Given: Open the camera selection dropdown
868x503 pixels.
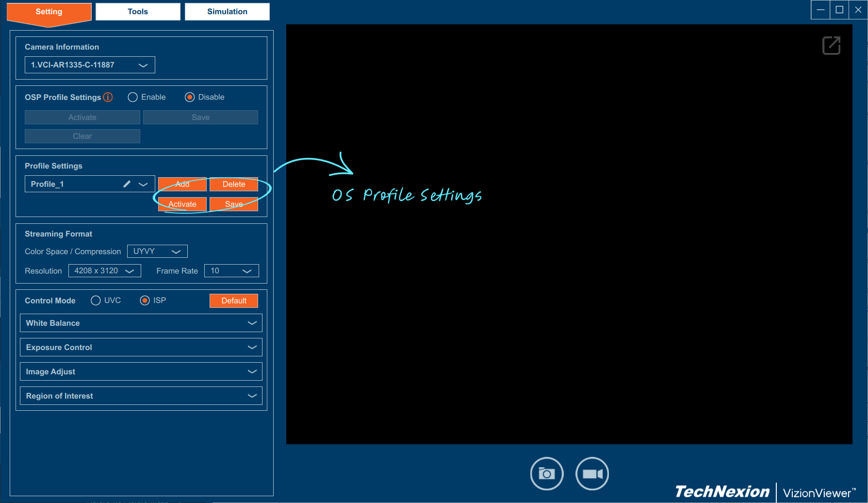Looking at the screenshot, I should [x=90, y=65].
